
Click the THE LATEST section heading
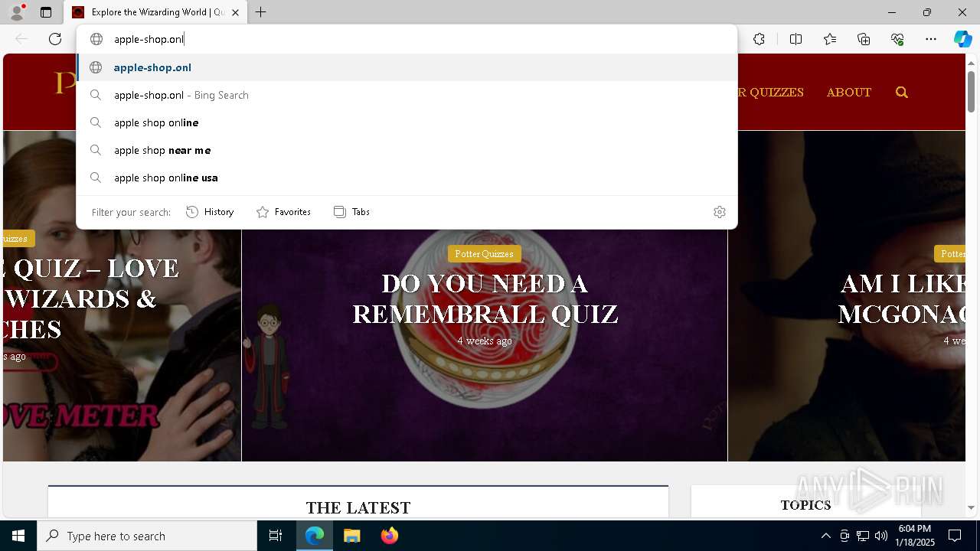(x=358, y=507)
